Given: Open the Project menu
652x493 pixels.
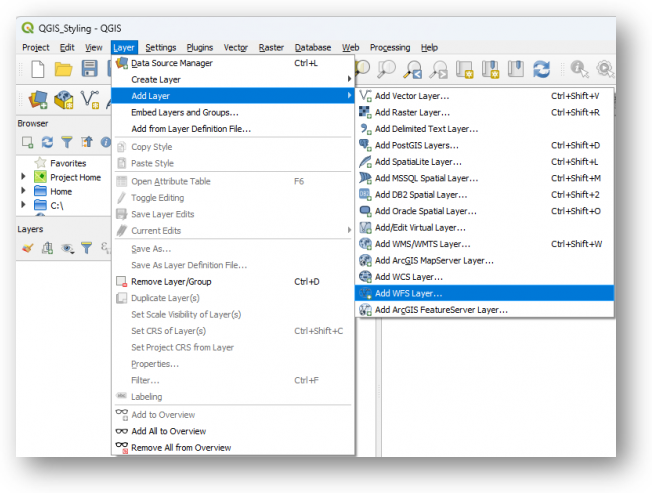Looking at the screenshot, I should coord(36,47).
